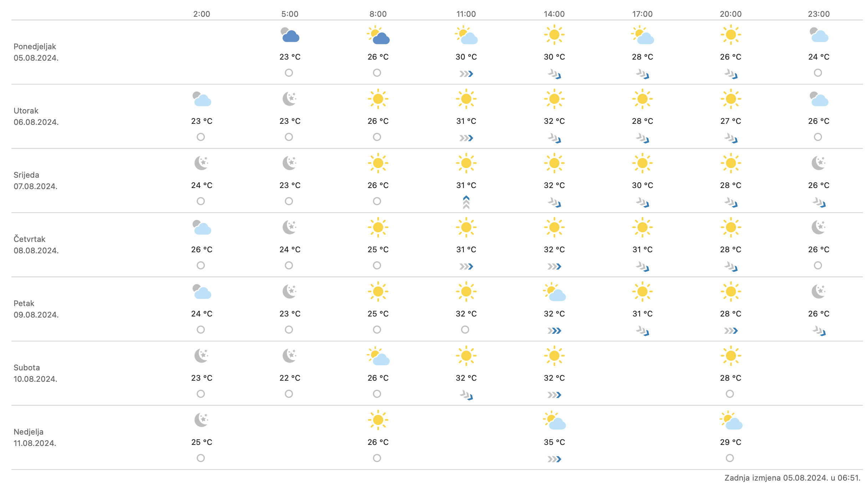
Task: Click Sunday 14:00 temperature 35 °C
Action: (x=554, y=442)
